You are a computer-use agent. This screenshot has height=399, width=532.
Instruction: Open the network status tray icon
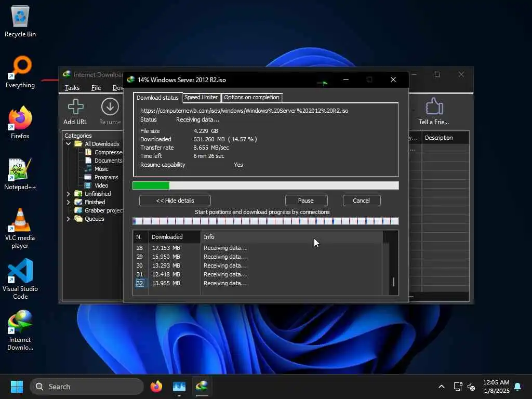[458, 387]
